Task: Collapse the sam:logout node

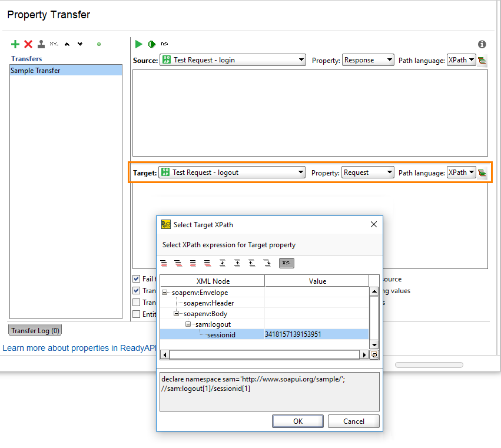Action: coord(188,324)
